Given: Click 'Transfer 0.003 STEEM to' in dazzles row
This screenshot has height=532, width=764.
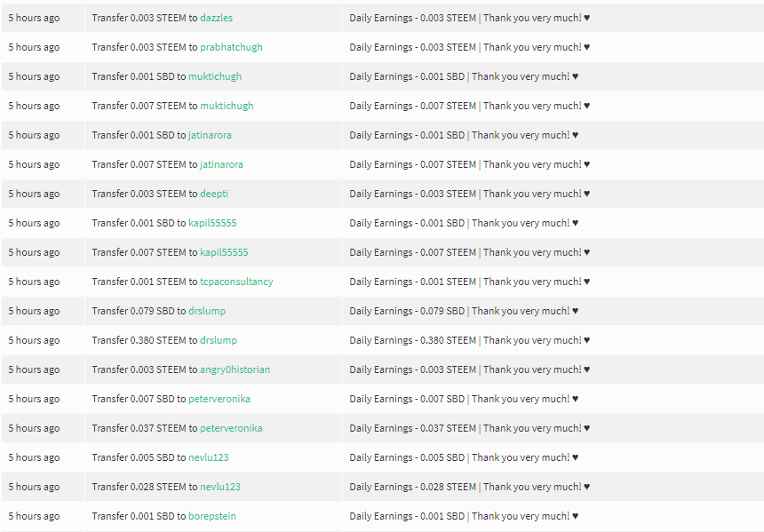Looking at the screenshot, I should tap(145, 18).
